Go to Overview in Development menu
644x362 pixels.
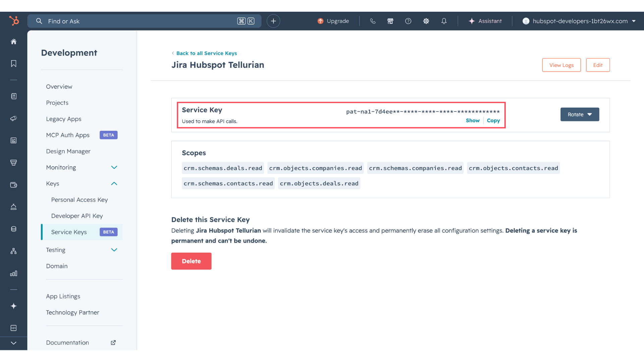tap(59, 86)
